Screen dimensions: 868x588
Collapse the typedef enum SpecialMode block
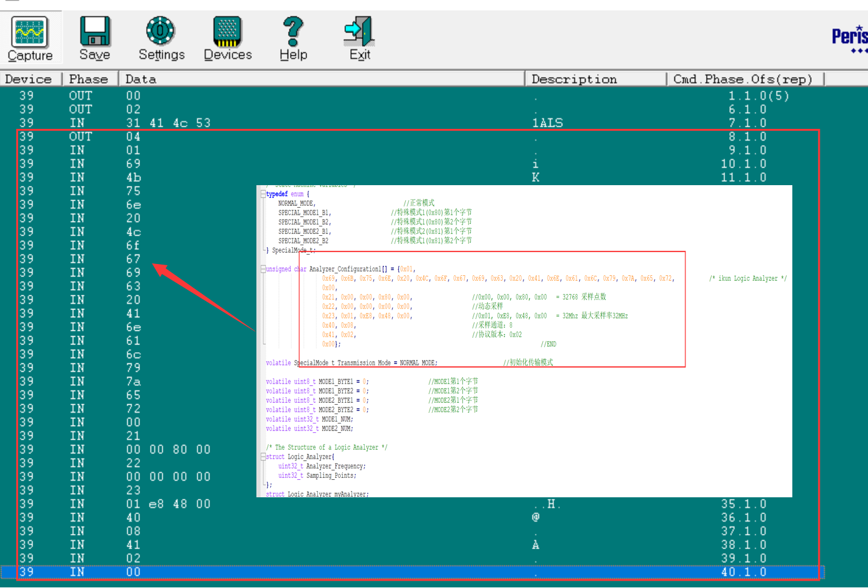click(x=263, y=194)
